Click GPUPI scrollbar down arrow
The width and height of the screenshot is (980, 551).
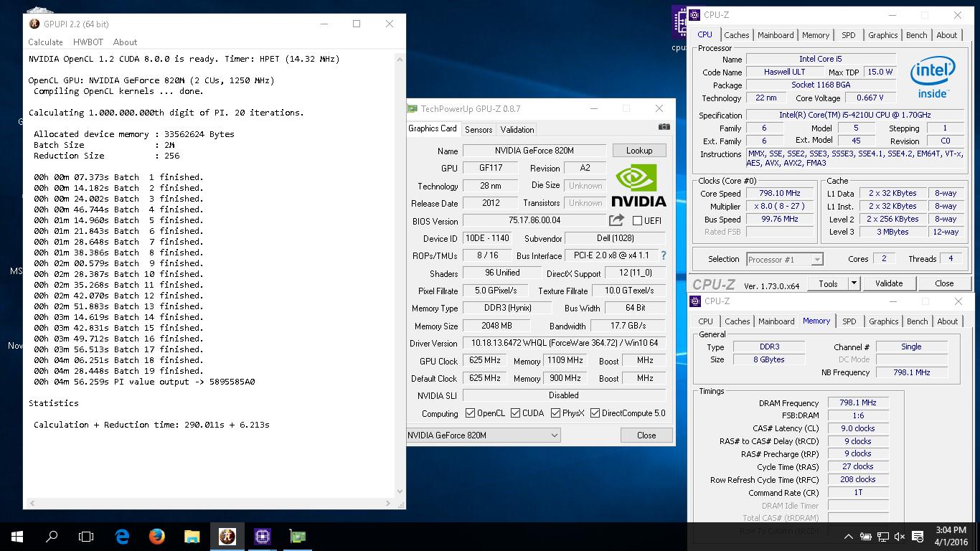tap(400, 492)
